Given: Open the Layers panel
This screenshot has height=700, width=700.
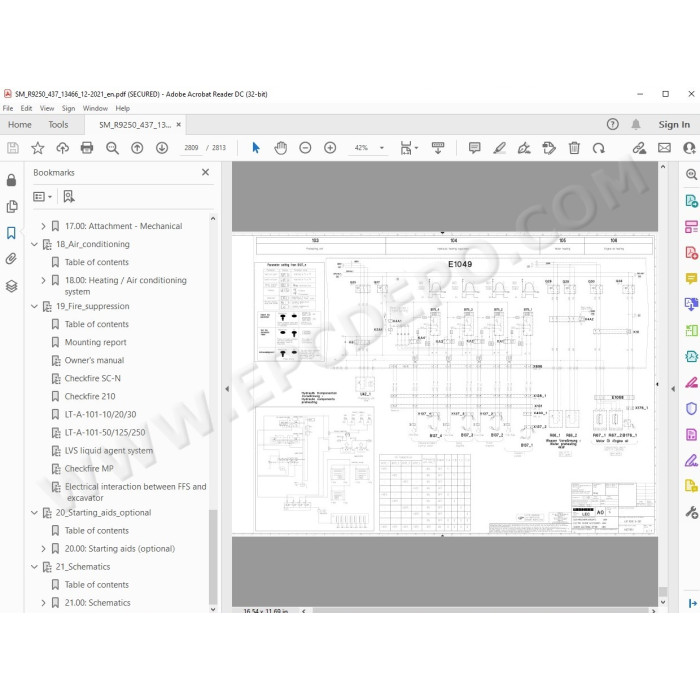Looking at the screenshot, I should click(x=12, y=286).
